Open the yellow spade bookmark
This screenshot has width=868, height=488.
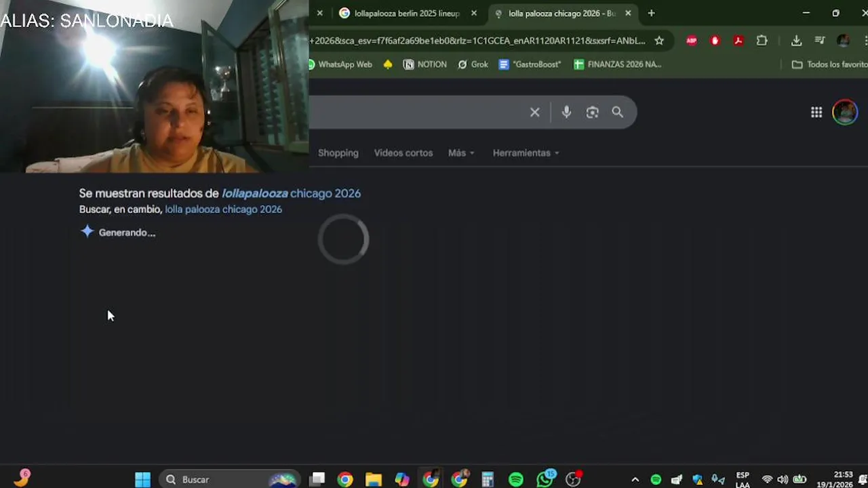click(388, 64)
